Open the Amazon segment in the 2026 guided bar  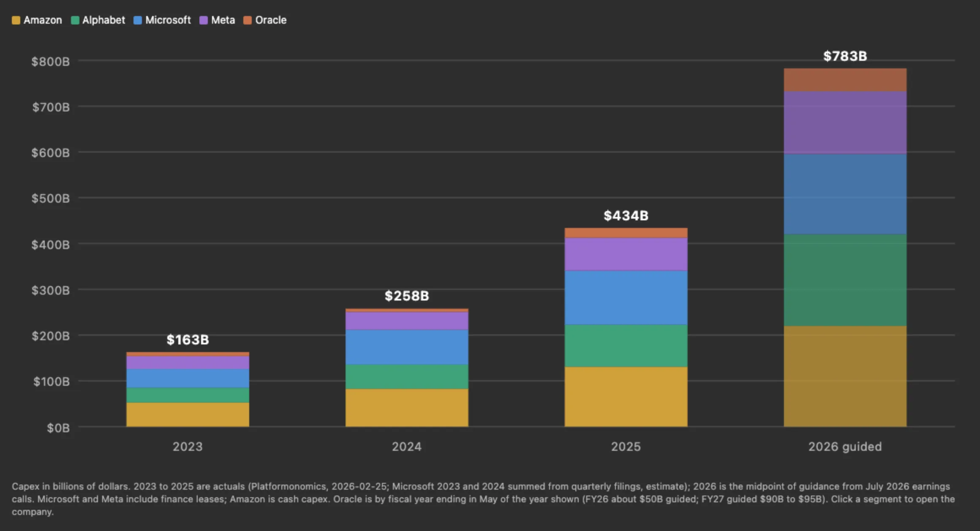point(845,377)
